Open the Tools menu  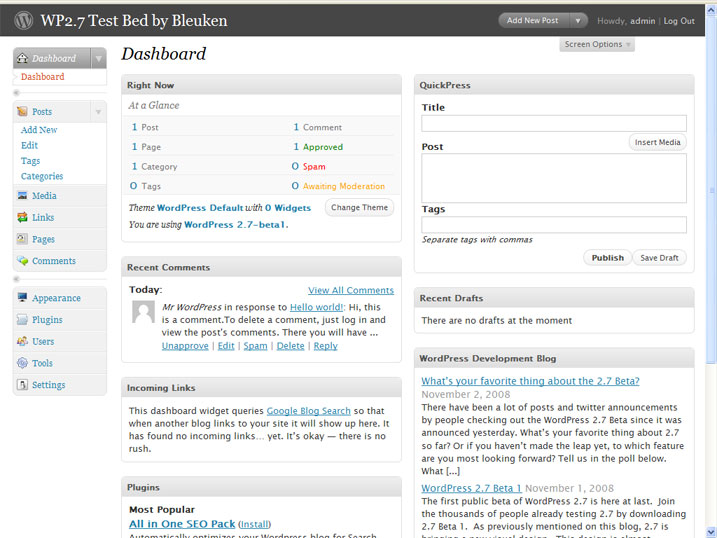coord(42,363)
